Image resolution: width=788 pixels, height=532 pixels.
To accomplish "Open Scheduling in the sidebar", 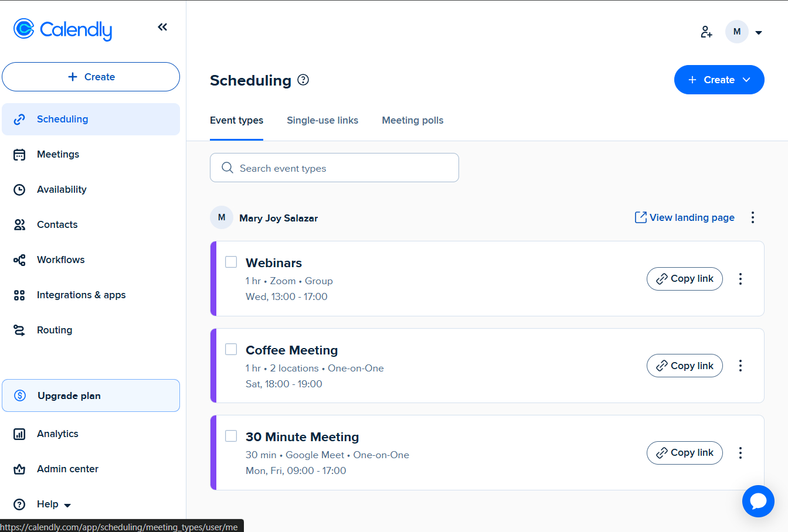I will pos(91,119).
